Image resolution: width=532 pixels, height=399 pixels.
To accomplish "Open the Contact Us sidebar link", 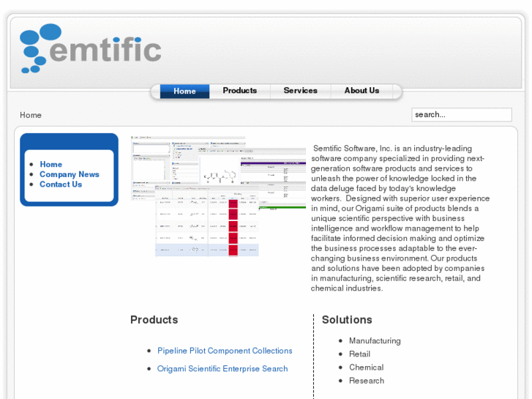I will [x=61, y=184].
